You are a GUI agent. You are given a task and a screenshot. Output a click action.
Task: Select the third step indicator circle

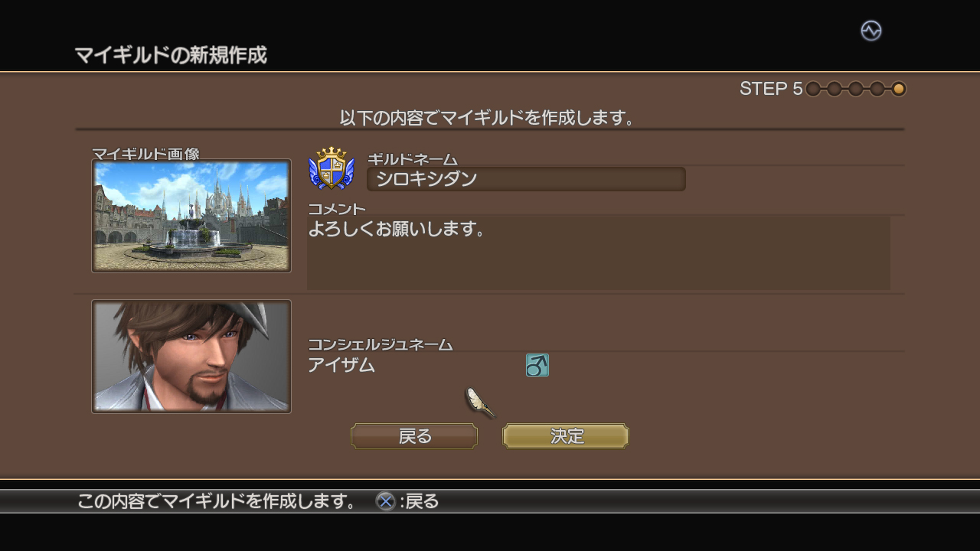(x=856, y=89)
